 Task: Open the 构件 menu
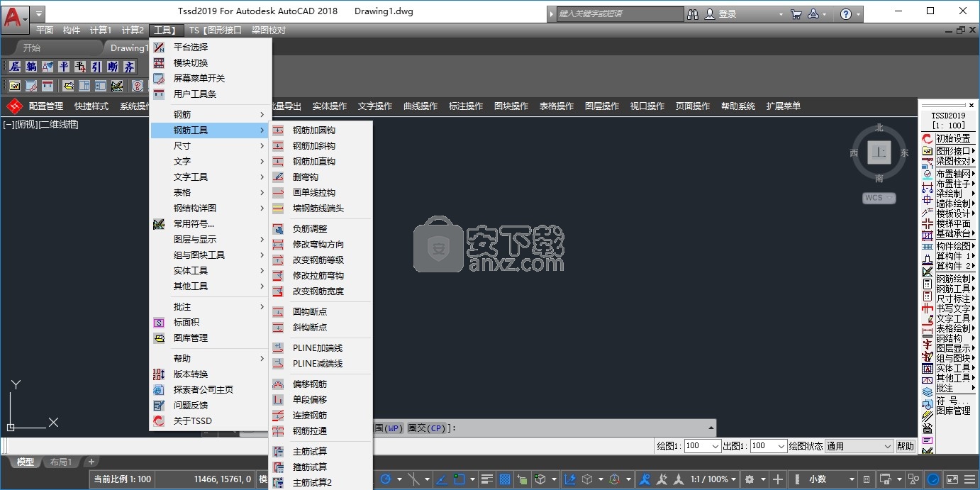pos(72,30)
